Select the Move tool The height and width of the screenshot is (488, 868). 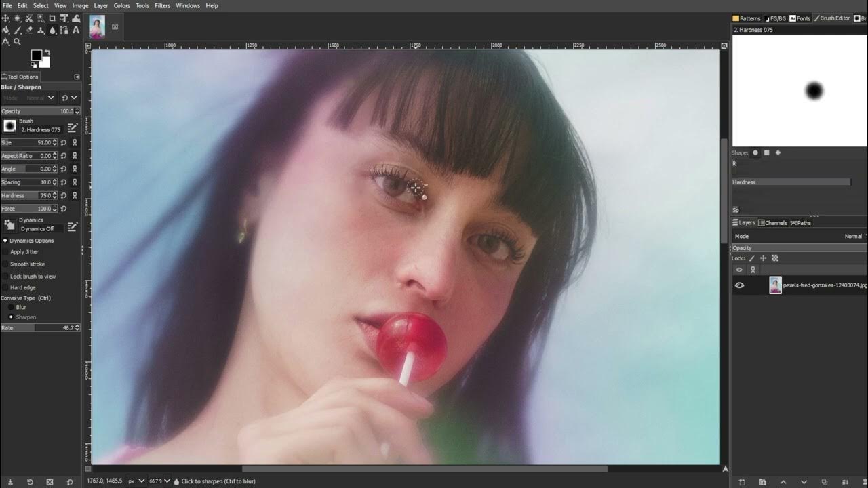click(x=5, y=18)
